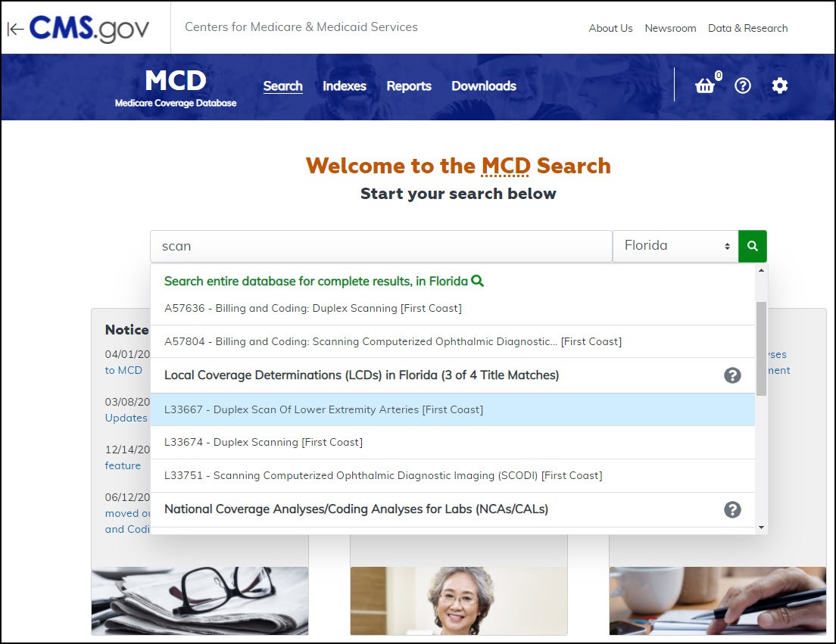Select L33667 Duplex Scan Of Lower Extremity Arteries
This screenshot has width=836, height=644.
[x=323, y=409]
